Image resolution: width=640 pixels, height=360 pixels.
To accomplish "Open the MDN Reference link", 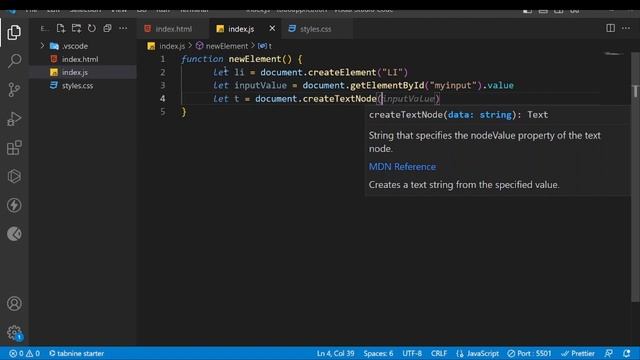I will pos(402,167).
